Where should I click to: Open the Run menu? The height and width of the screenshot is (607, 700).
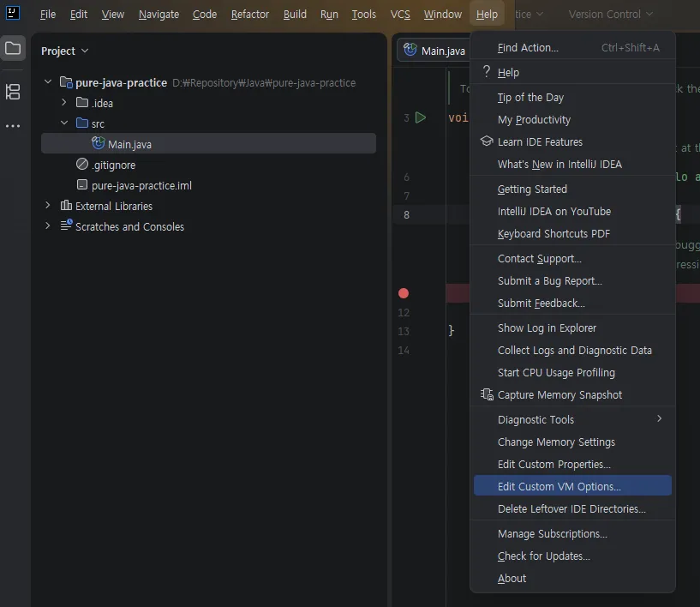[329, 15]
